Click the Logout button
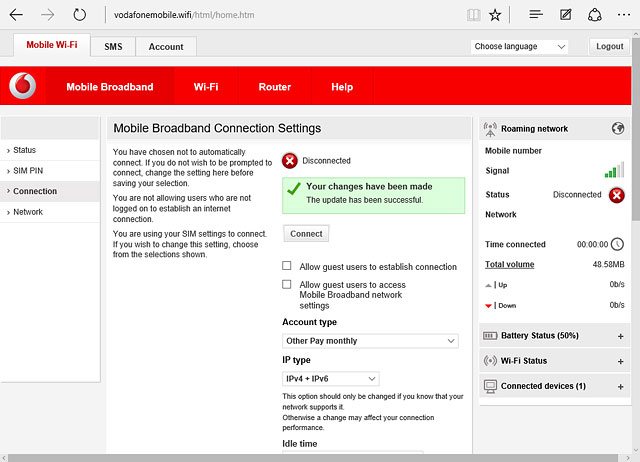640x462 pixels. 609,47
